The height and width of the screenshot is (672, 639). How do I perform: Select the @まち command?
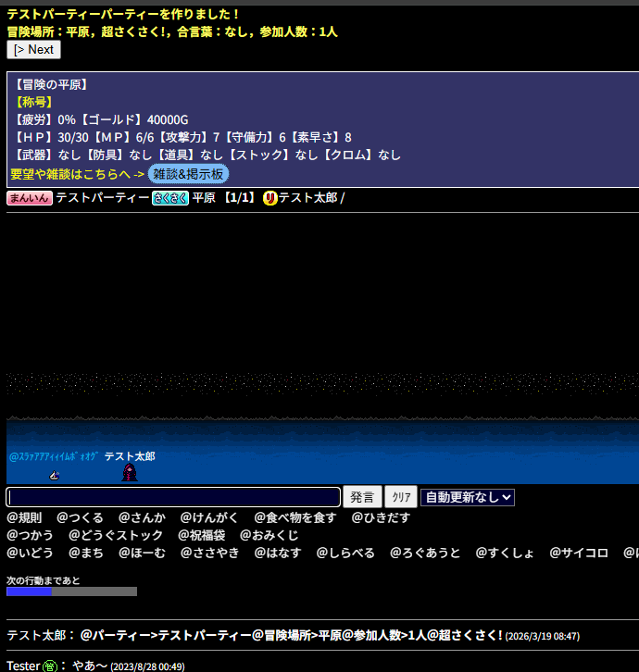click(86, 553)
